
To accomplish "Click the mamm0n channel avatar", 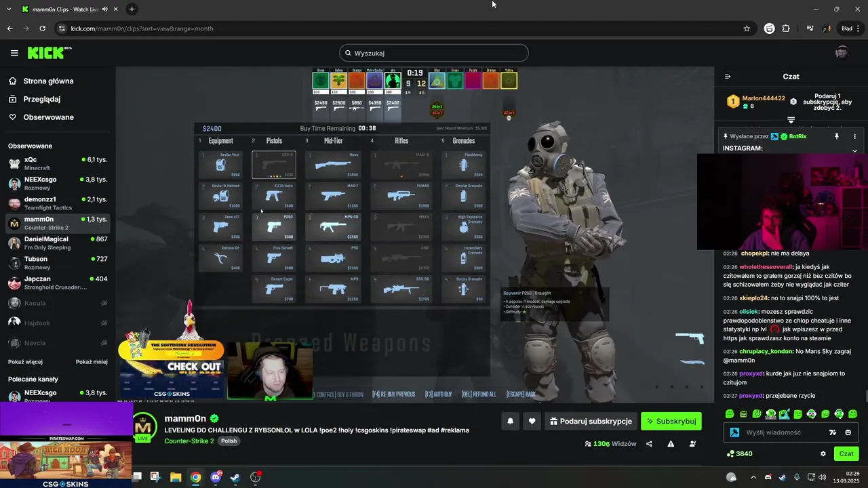I will (x=143, y=427).
